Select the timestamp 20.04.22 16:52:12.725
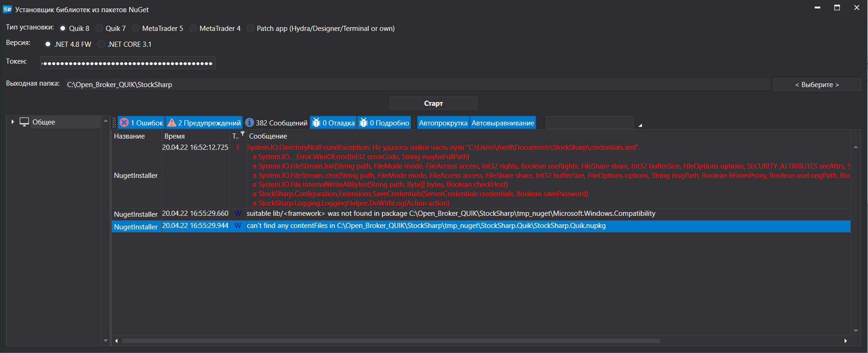This screenshot has width=868, height=353. tap(195, 147)
